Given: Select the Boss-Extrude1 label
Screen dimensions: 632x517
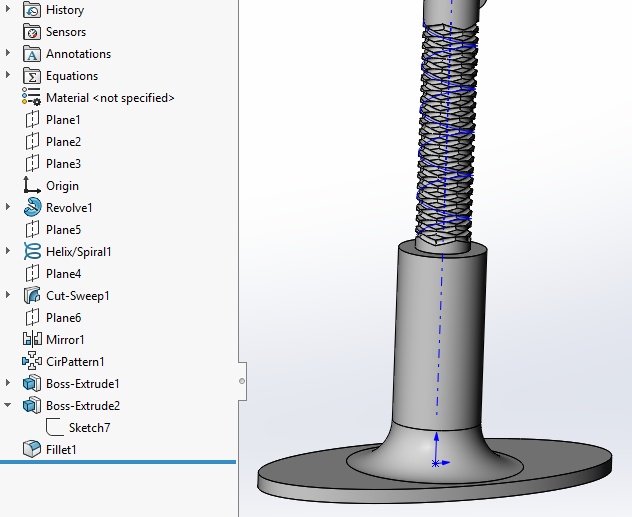Looking at the screenshot, I should coord(83,384).
